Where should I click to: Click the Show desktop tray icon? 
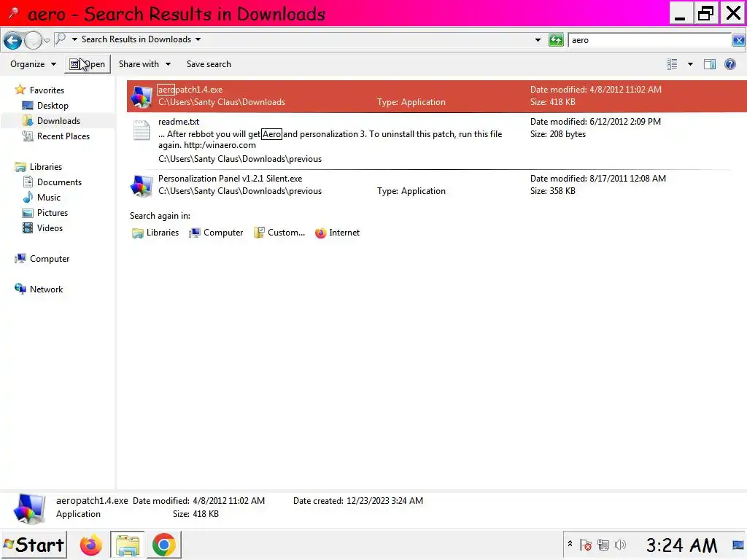(738, 545)
